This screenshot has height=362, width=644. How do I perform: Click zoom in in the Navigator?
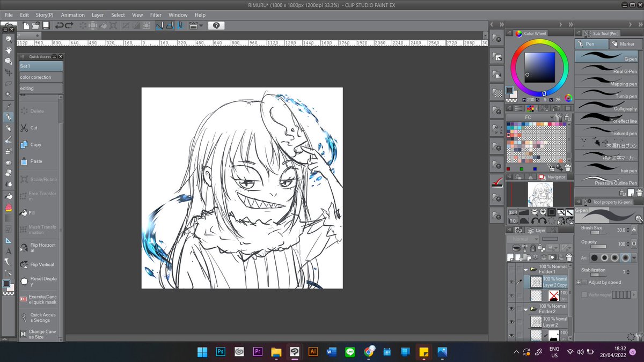pos(543,212)
